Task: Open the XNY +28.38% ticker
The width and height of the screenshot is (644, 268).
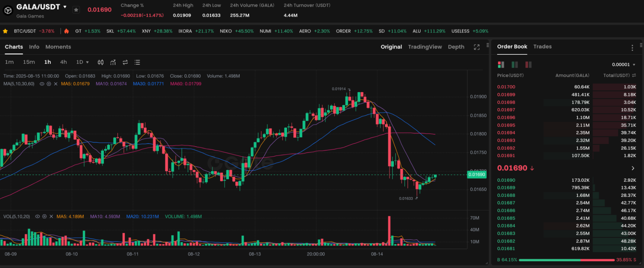Action: (157, 31)
